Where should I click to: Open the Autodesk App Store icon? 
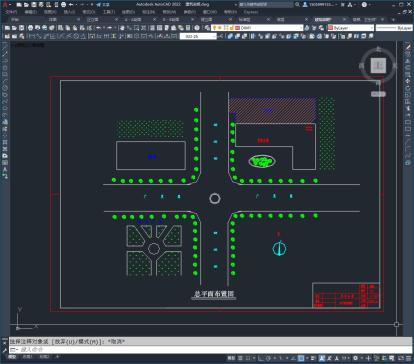(343, 5)
